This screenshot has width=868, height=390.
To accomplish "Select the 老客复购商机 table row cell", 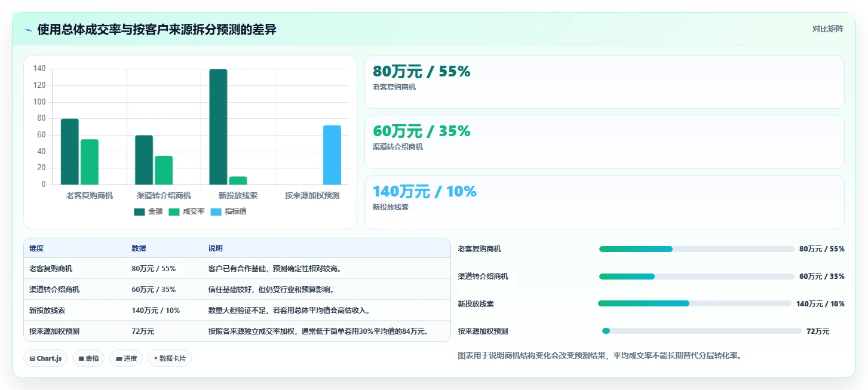I will point(51,269).
